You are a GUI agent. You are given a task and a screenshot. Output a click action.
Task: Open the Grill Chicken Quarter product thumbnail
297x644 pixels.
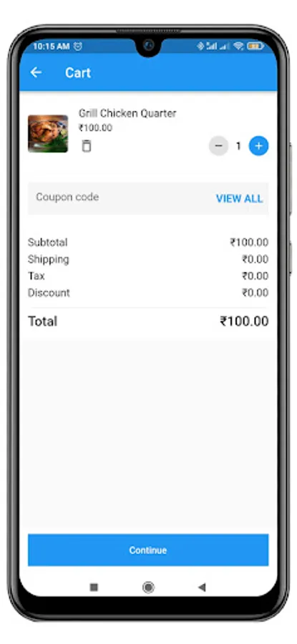pyautogui.click(x=48, y=134)
